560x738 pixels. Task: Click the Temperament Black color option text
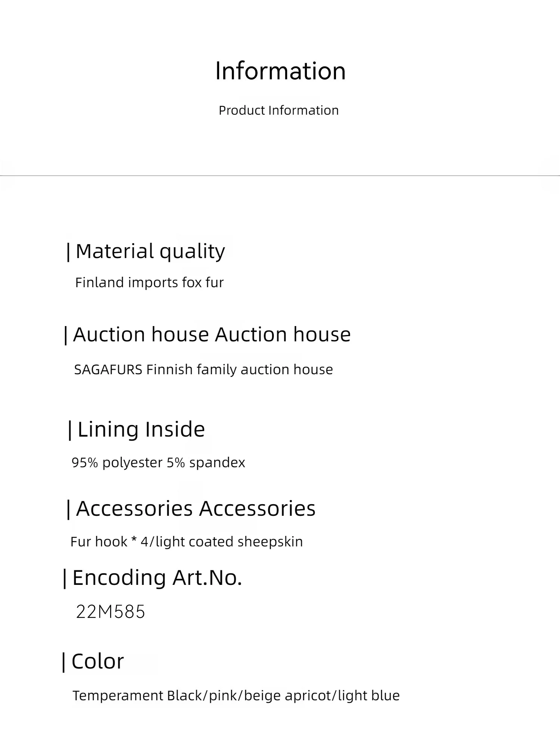coord(137,696)
